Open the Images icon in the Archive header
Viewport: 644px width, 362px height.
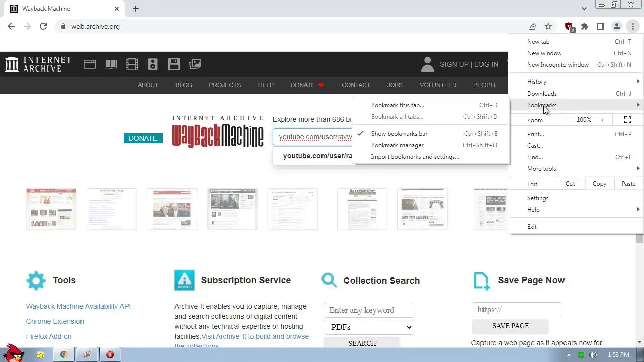point(195,64)
